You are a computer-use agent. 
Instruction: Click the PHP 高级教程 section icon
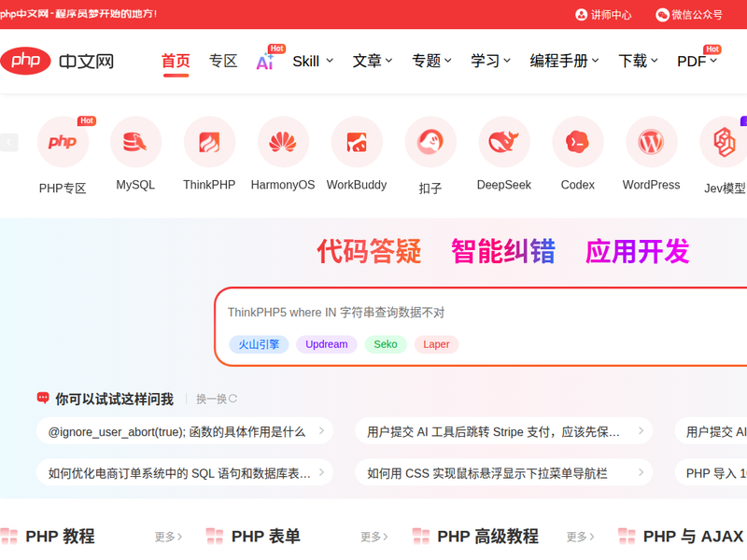[x=421, y=536]
